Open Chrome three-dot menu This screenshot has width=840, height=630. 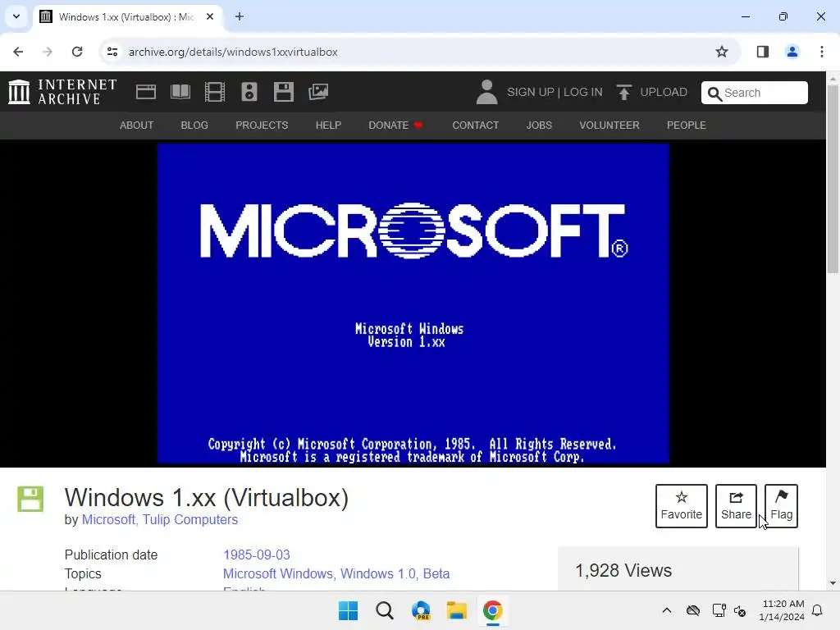coord(822,52)
